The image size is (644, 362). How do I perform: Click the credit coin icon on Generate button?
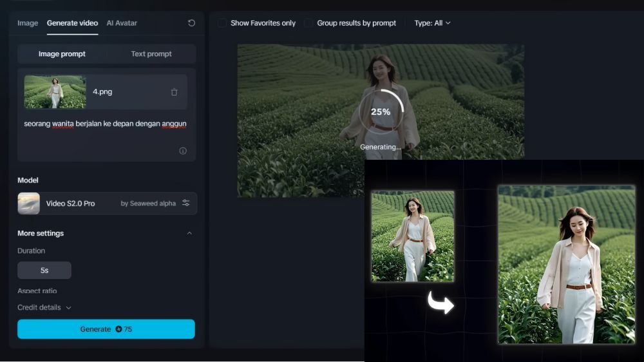point(118,329)
